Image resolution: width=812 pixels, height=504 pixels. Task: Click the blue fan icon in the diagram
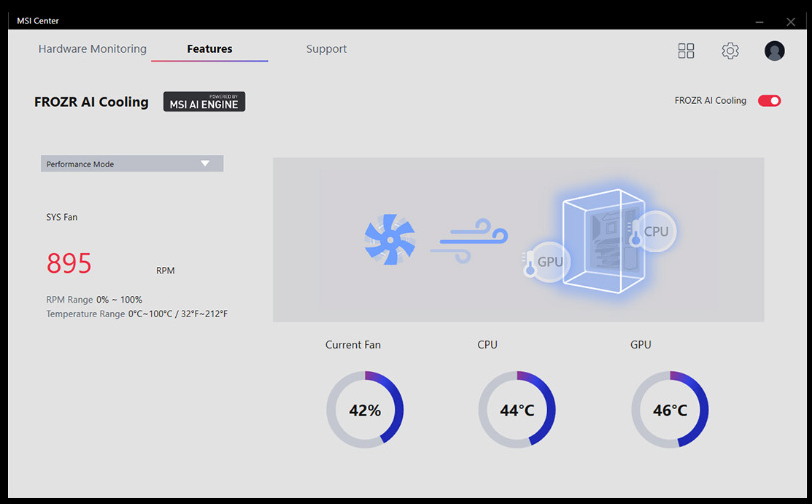pyautogui.click(x=390, y=240)
